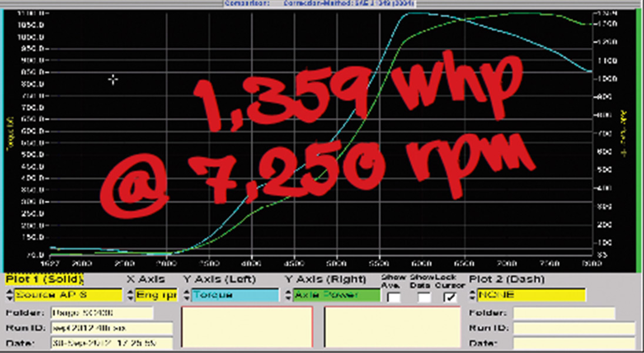
Task: Click the Y Axis (Left) spinner arrows
Action: (x=187, y=295)
